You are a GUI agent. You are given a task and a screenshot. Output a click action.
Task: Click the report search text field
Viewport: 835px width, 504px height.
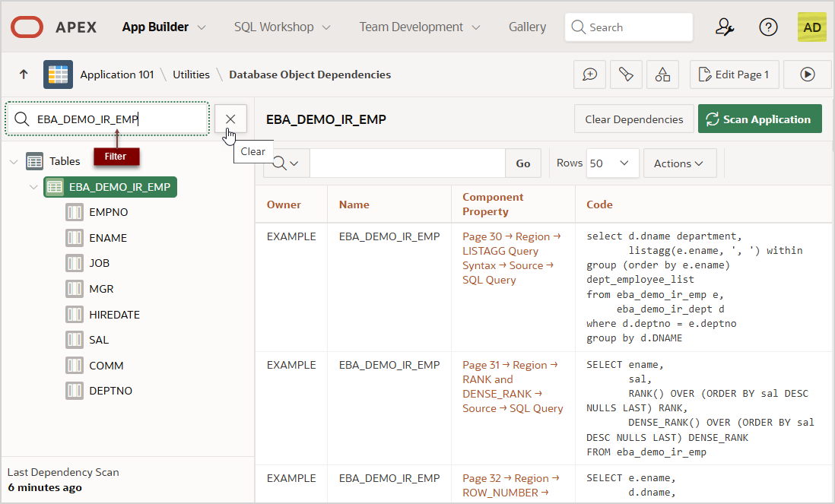[x=408, y=163]
